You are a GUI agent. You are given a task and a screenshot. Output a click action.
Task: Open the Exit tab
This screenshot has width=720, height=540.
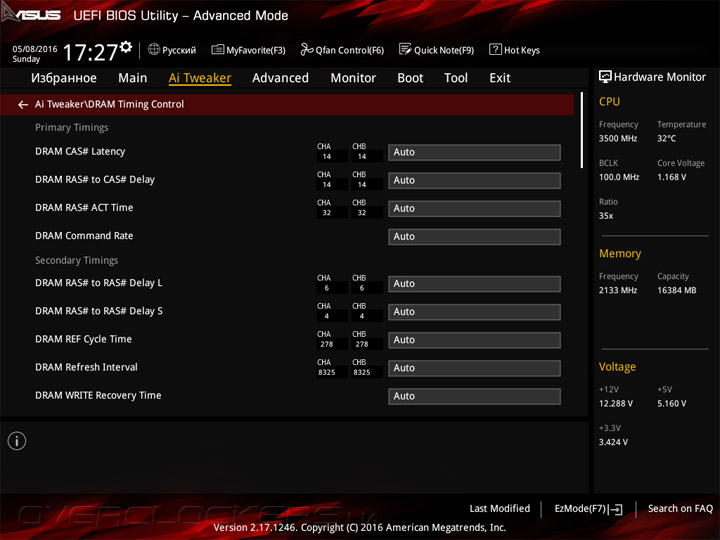pos(500,78)
